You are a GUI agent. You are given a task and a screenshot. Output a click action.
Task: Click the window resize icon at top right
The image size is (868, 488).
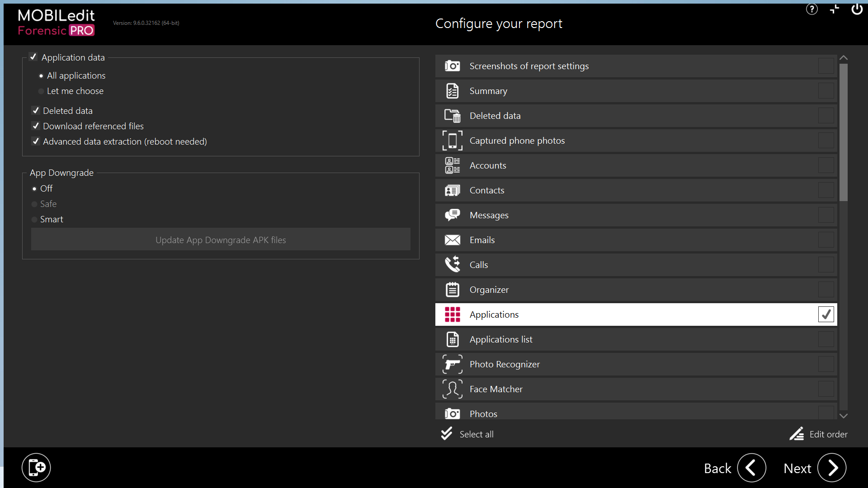834,9
